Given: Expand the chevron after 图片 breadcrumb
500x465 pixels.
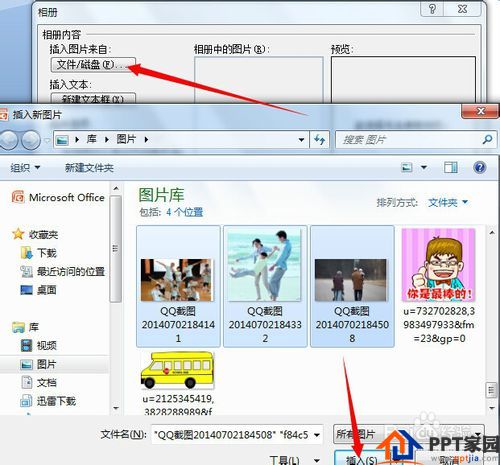Looking at the screenshot, I should click(146, 140).
